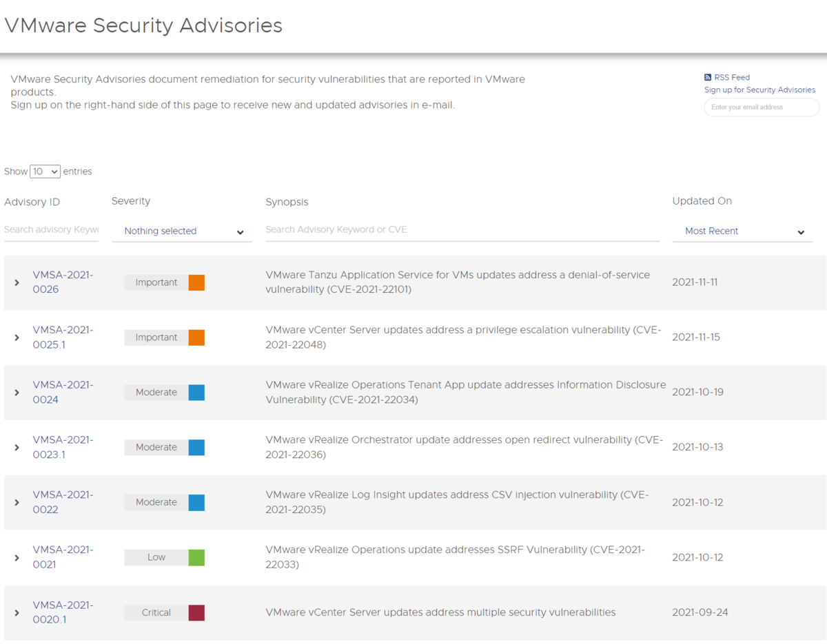Click the multiple security vulnerabilities synopsis
The width and height of the screenshot is (827, 644).
pos(440,612)
